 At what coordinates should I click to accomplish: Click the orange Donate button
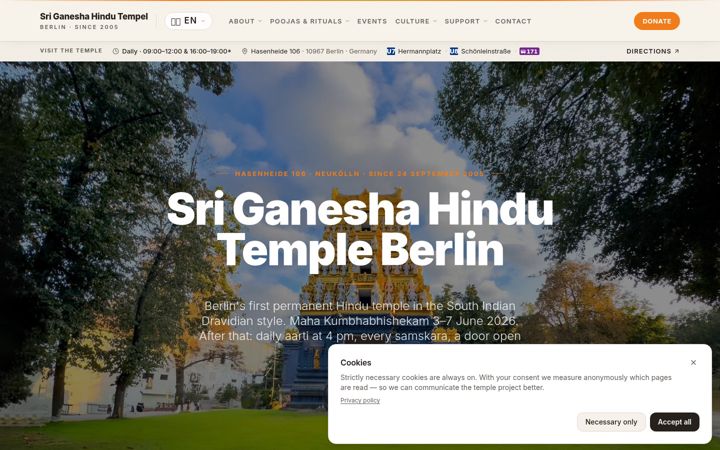tap(657, 21)
